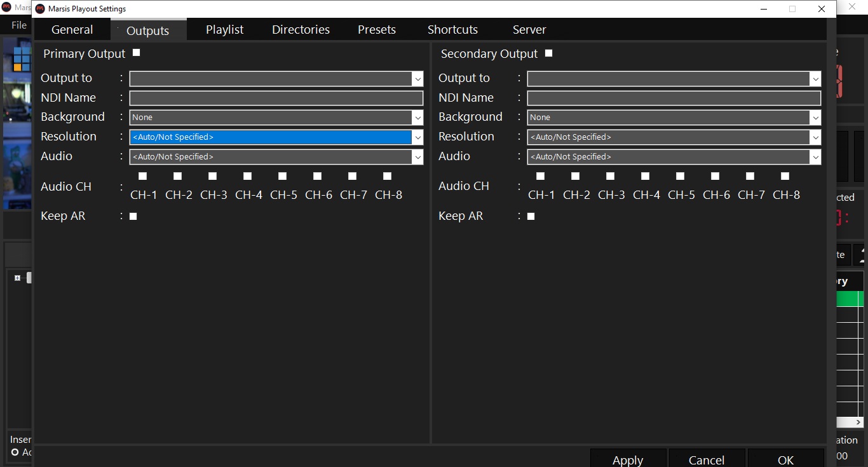868x467 pixels.
Task: Check Primary CH-4 audio channel
Action: [x=247, y=176]
